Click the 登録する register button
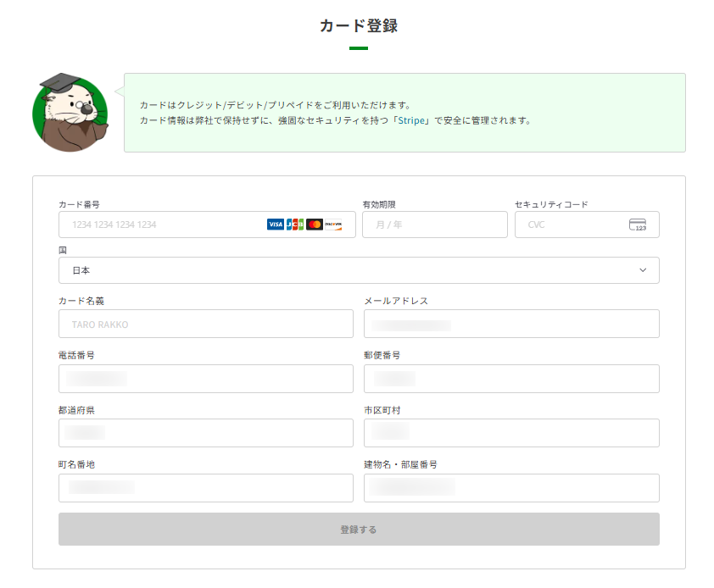The image size is (714, 588). click(359, 530)
